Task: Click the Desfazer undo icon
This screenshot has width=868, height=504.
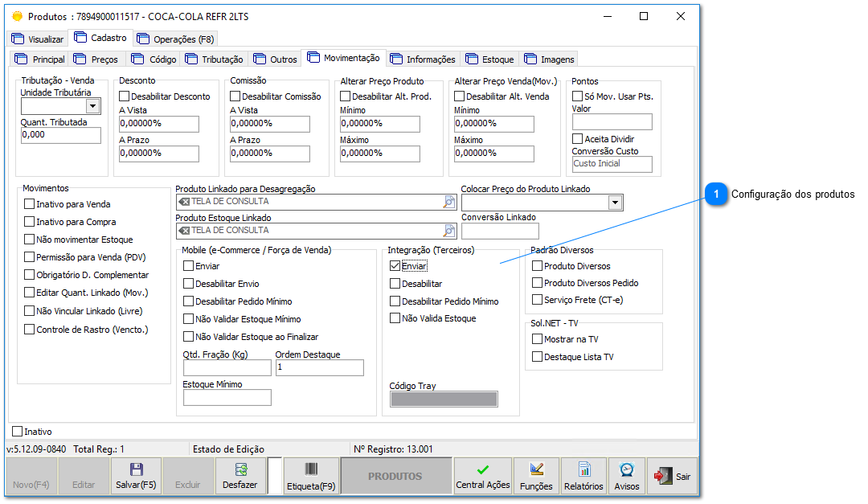Action: point(240,470)
